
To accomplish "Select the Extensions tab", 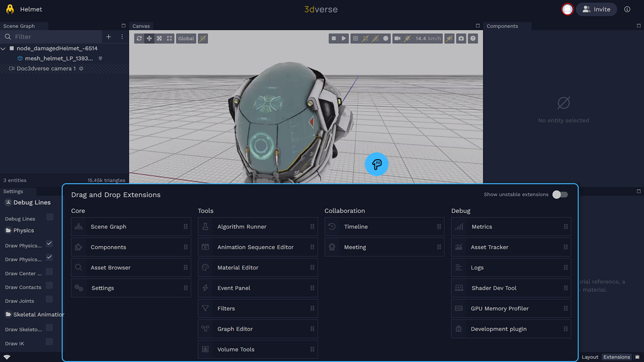I will pos(616,357).
